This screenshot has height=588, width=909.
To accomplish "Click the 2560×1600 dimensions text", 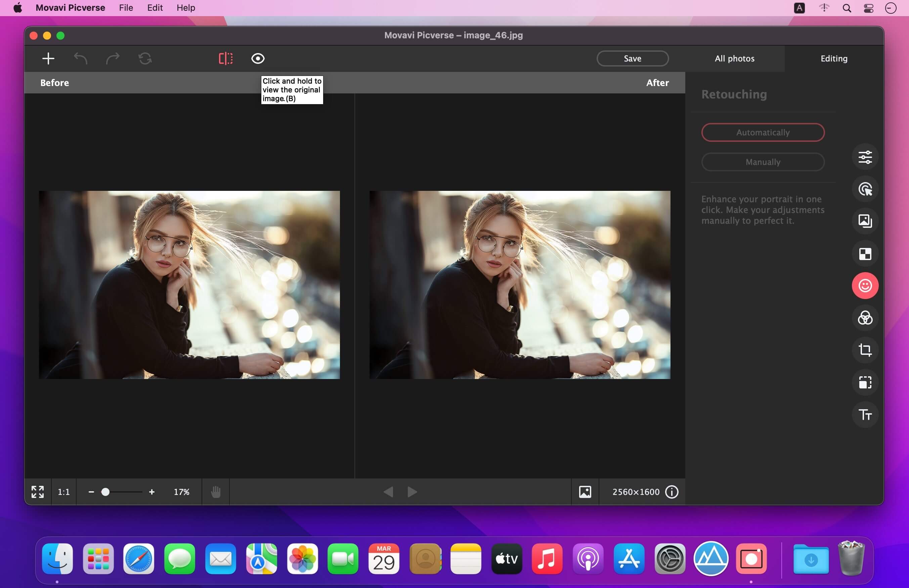I will (x=636, y=492).
